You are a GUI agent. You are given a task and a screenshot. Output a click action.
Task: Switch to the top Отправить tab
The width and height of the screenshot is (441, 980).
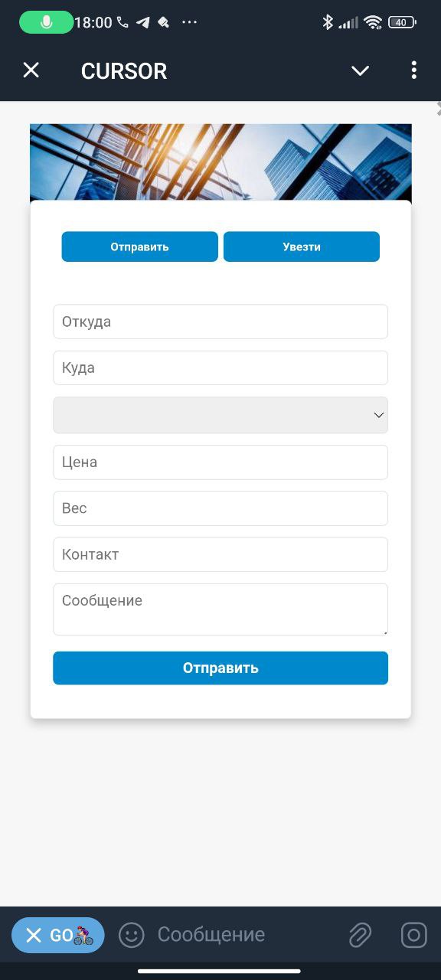[x=139, y=247]
